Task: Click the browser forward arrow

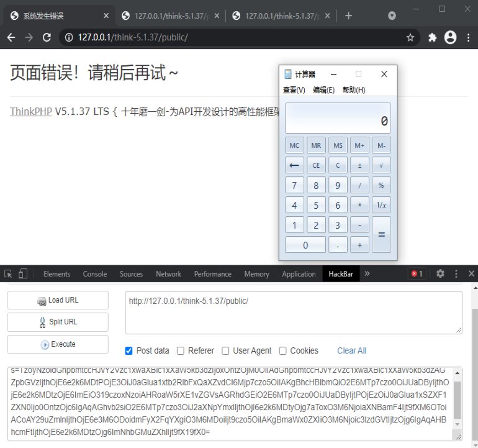Action: [29, 37]
